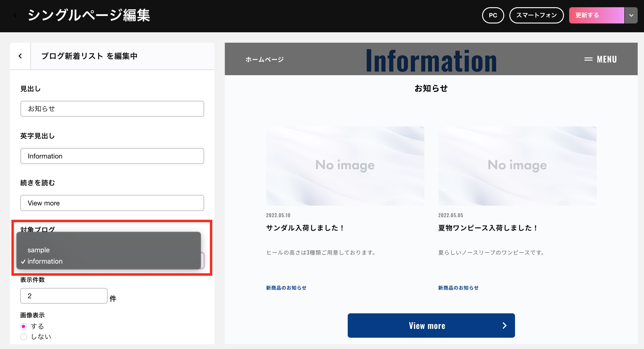Click the 見出し label
The width and height of the screenshot is (644, 349).
[30, 89]
